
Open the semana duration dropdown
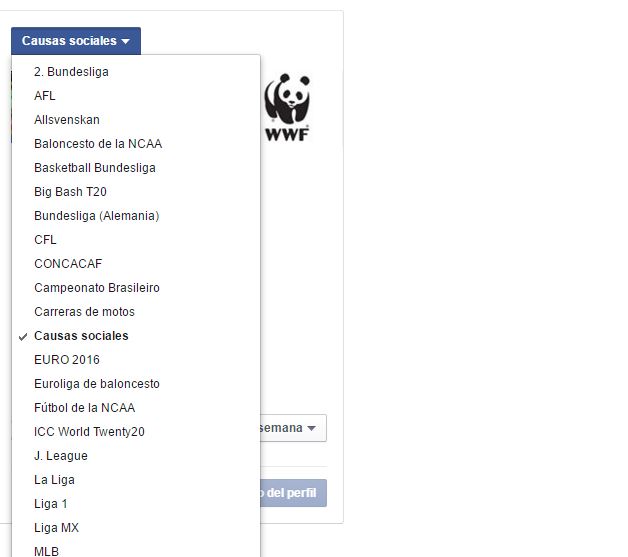click(x=294, y=428)
